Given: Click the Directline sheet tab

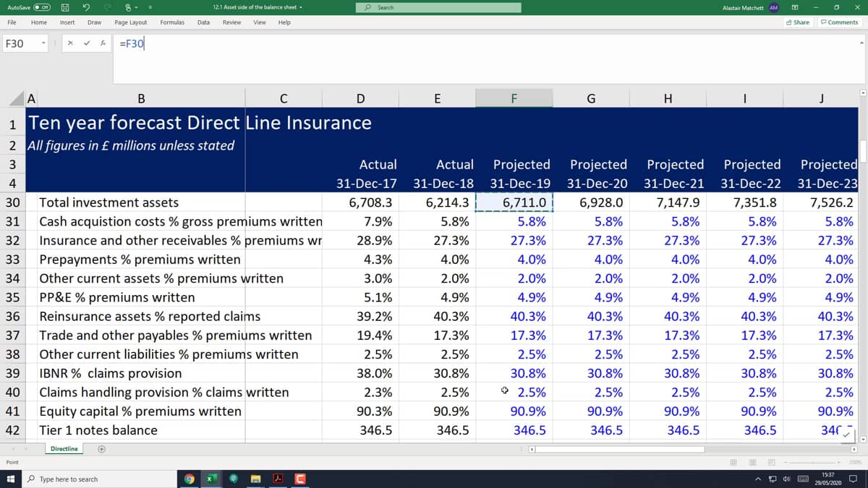Looking at the screenshot, I should pyautogui.click(x=64, y=449).
